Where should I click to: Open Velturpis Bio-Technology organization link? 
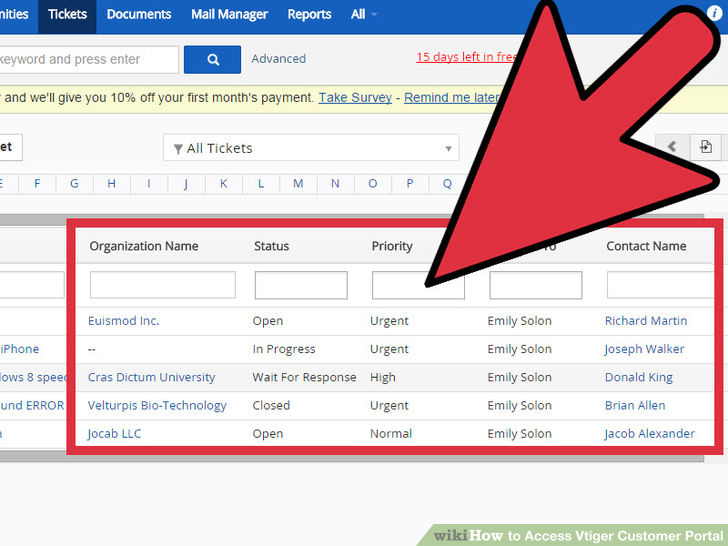pyautogui.click(x=157, y=405)
